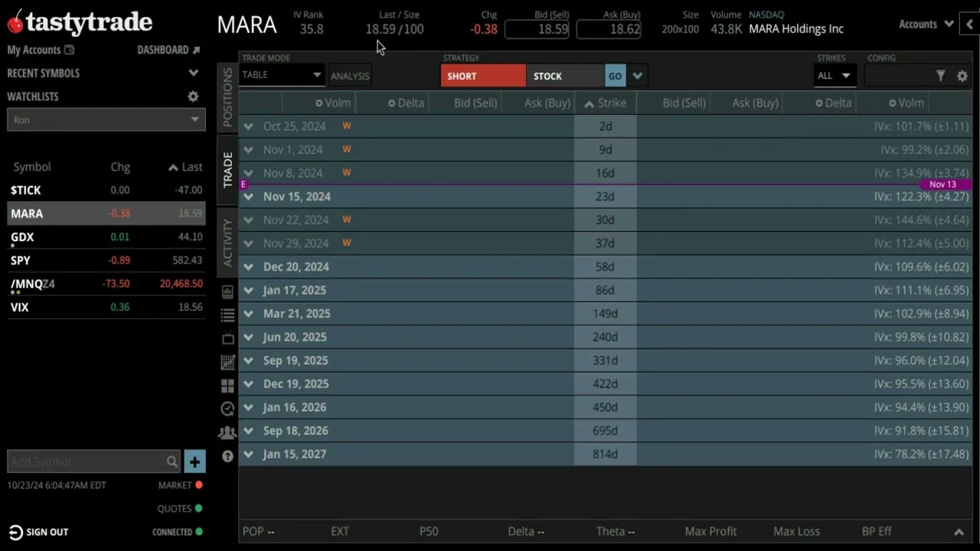Switch to the Positions tab

pos(227,96)
